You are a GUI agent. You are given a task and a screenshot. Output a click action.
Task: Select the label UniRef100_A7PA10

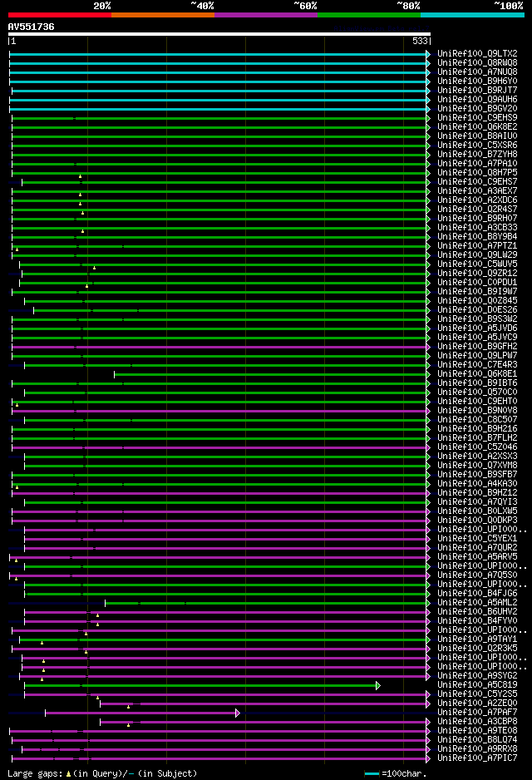477,163
